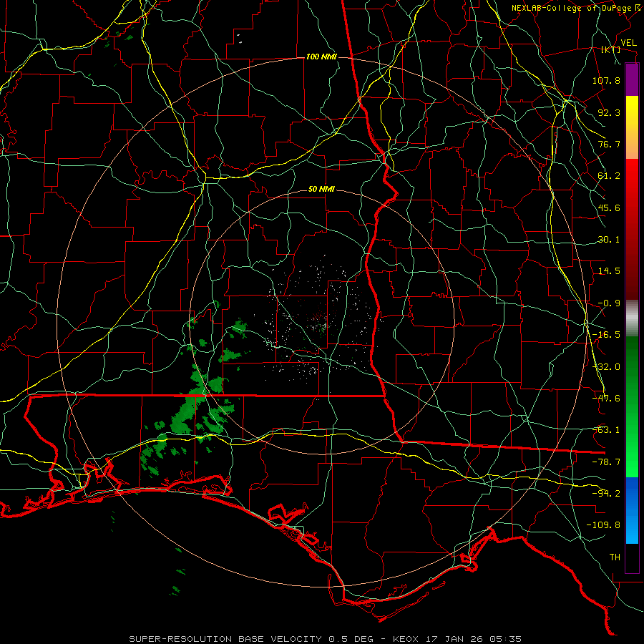Click the 100 NMI range ring label

[321, 57]
